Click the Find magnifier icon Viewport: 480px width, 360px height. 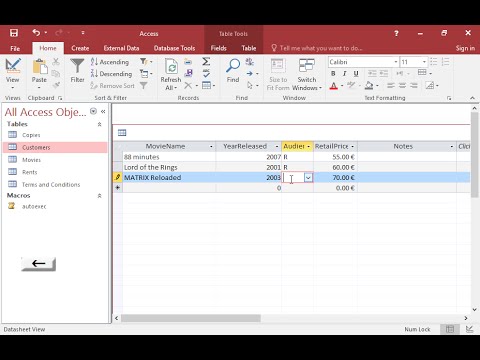tap(233, 66)
